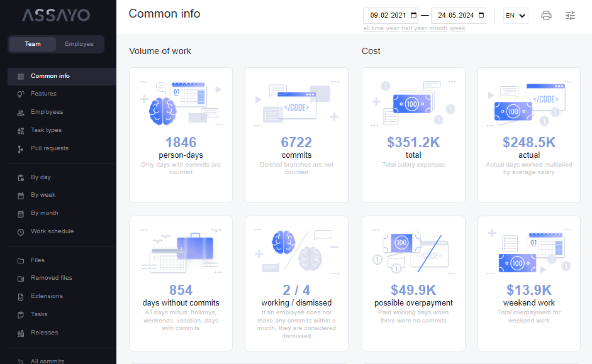
Task: Click the 'month' range link
Action: click(438, 28)
